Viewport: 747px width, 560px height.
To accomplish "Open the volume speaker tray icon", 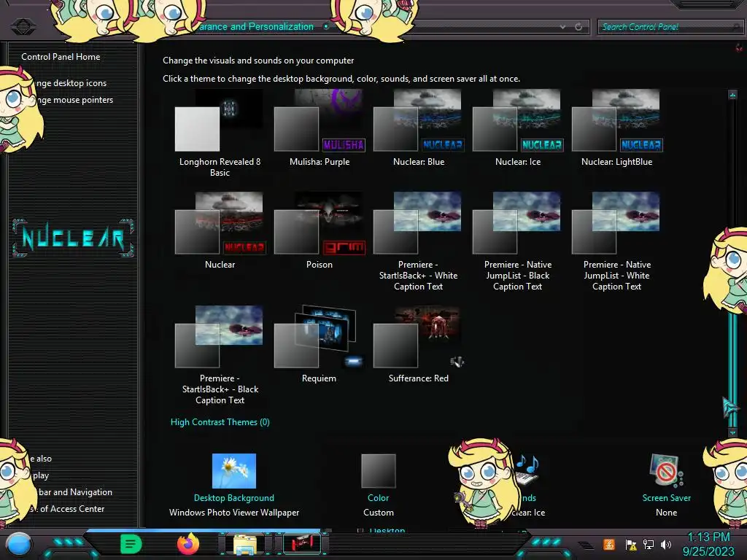I will tap(665, 544).
